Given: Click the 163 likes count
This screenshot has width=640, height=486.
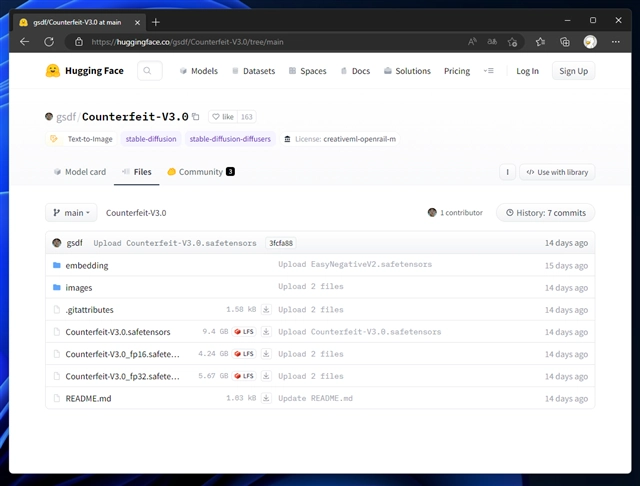Looking at the screenshot, I should (247, 117).
